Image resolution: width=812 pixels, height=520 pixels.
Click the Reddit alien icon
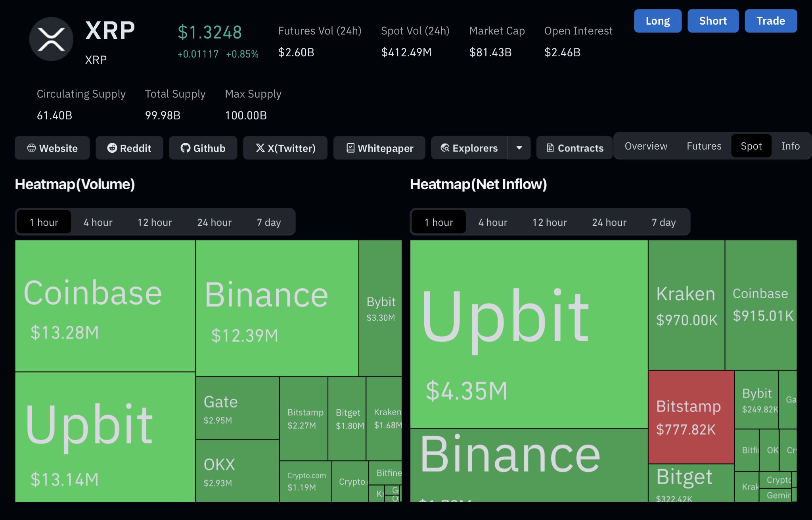(112, 148)
